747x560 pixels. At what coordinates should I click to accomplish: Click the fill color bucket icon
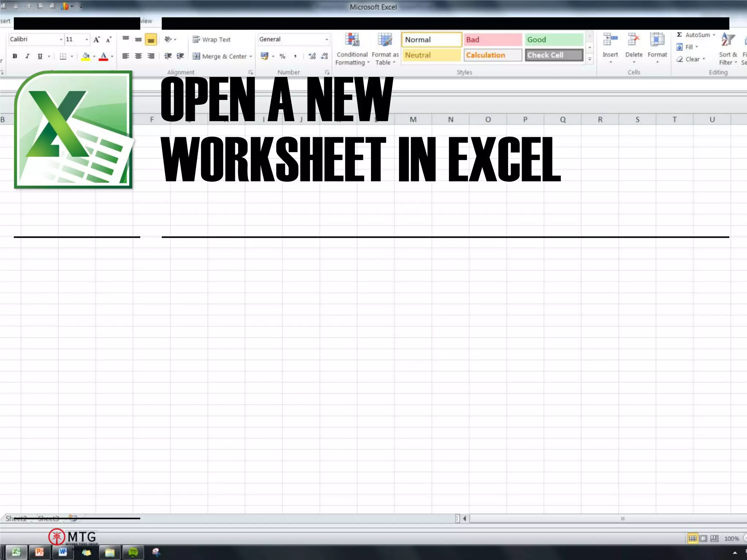(x=86, y=56)
